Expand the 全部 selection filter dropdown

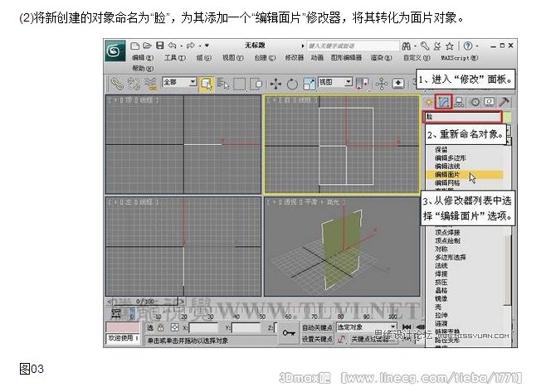[193, 82]
